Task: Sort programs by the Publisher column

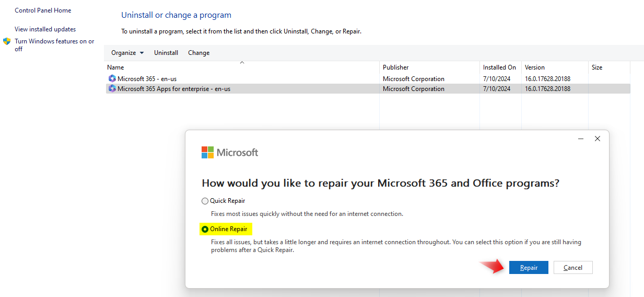Action: tap(396, 67)
